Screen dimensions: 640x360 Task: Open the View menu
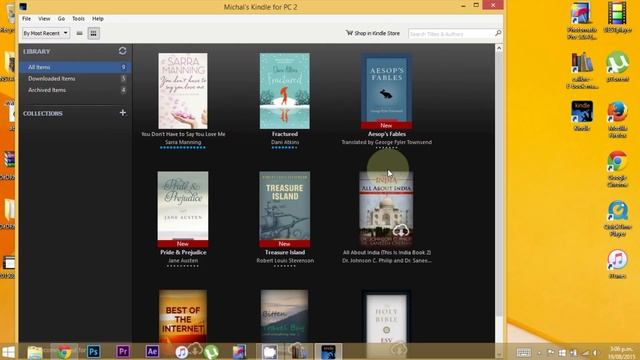point(44,19)
